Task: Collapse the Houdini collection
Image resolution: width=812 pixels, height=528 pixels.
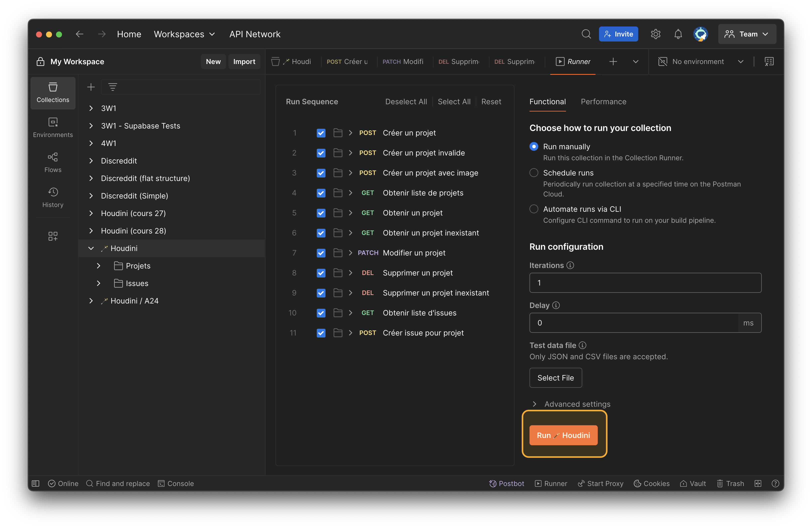Action: (x=91, y=248)
